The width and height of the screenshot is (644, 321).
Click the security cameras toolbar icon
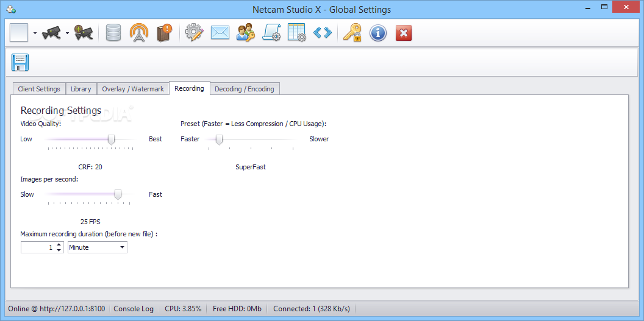tap(51, 32)
